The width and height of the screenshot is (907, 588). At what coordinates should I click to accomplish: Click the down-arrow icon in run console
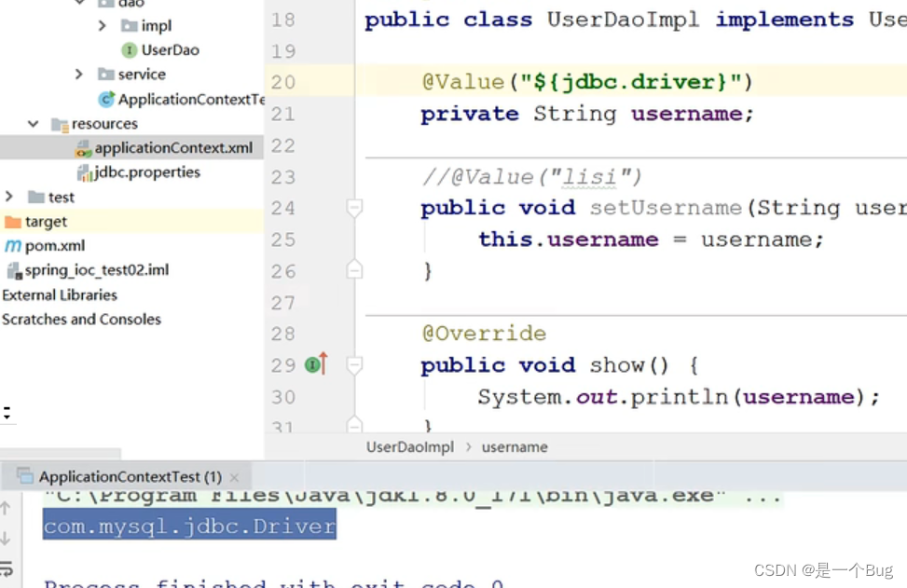tap(6, 539)
